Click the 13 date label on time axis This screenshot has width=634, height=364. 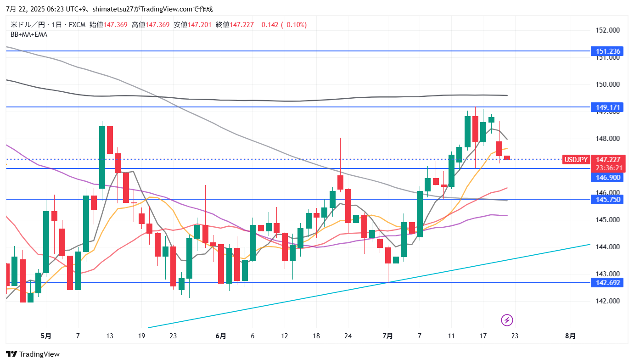(x=109, y=336)
